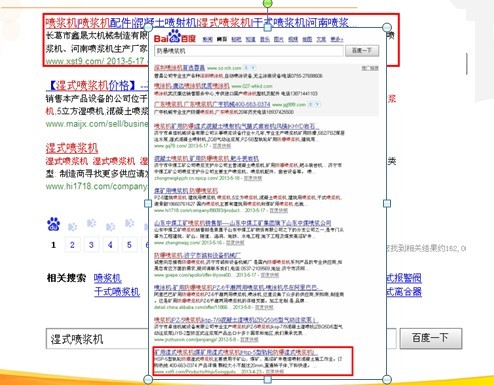Open the result title inside the lower red box
This screenshot has height=385, width=494.
pos(235,352)
